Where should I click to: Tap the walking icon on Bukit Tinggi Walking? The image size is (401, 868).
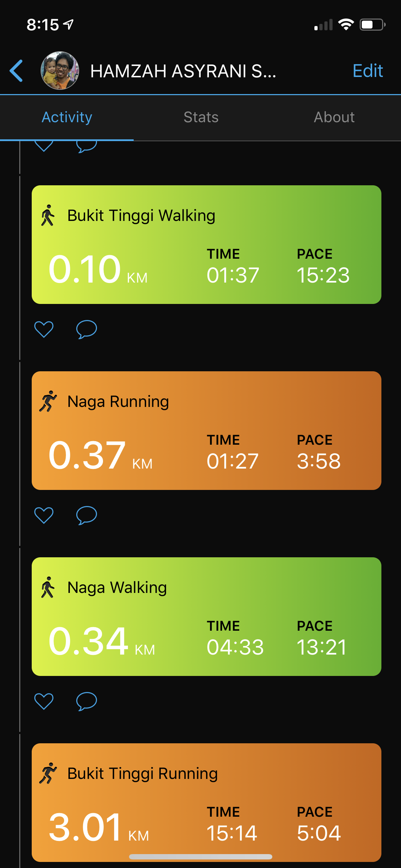tap(48, 215)
